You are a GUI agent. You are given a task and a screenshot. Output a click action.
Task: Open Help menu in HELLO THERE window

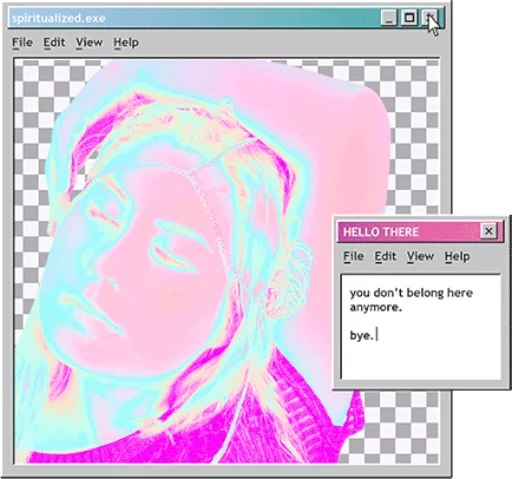457,256
